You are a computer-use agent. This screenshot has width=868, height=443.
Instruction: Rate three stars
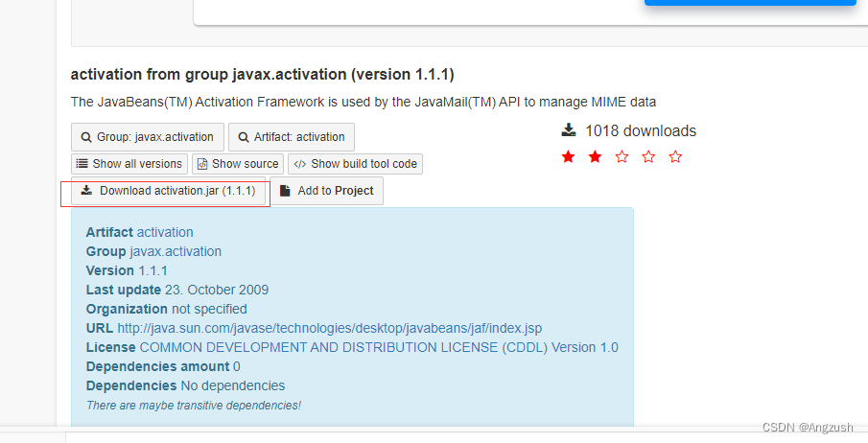622,156
